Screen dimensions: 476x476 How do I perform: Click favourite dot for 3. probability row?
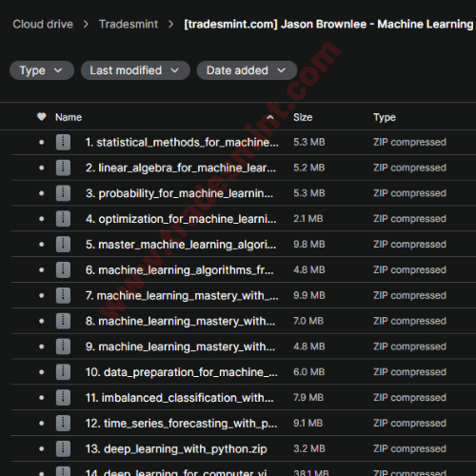(x=42, y=193)
